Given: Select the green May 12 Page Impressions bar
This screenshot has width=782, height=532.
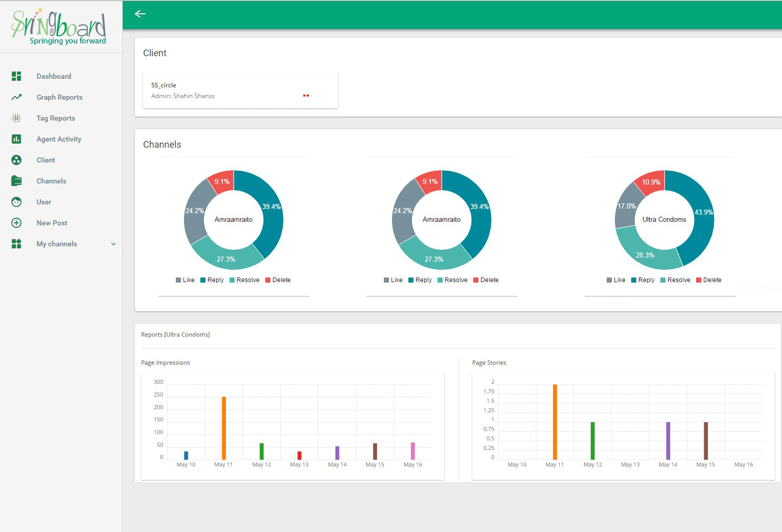Looking at the screenshot, I should 262,451.
